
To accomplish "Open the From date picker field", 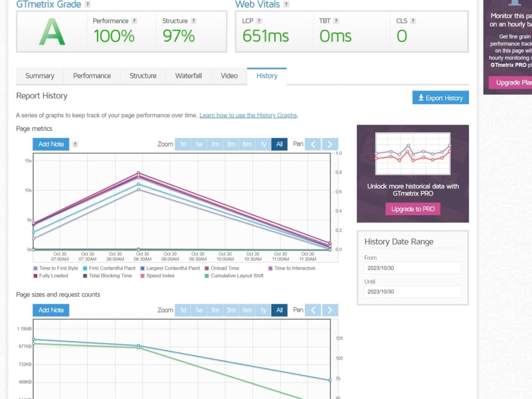I will (x=413, y=268).
